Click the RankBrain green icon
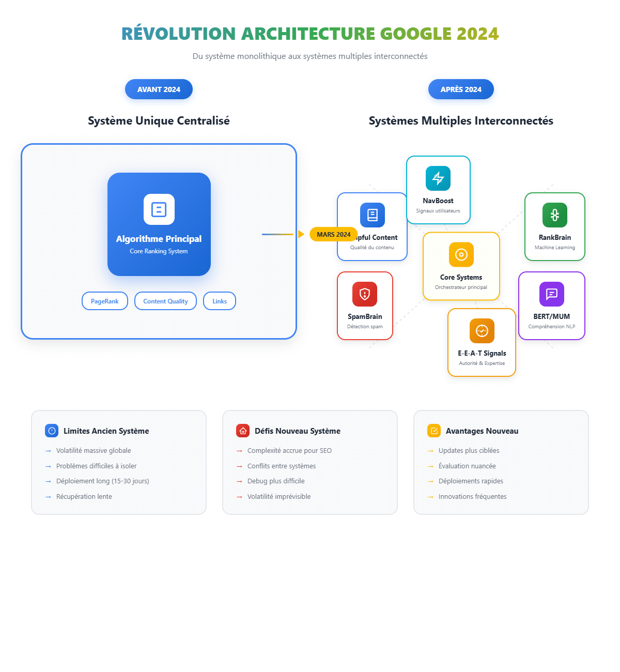 pos(555,215)
